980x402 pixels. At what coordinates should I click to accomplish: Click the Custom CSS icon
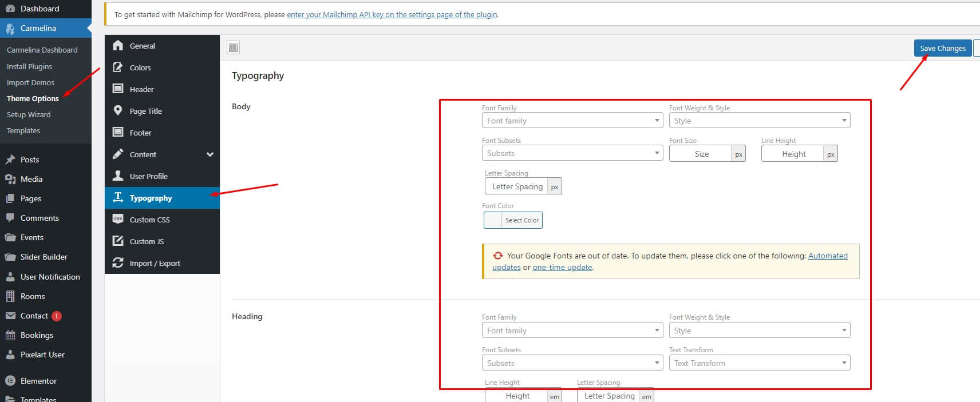coord(118,219)
